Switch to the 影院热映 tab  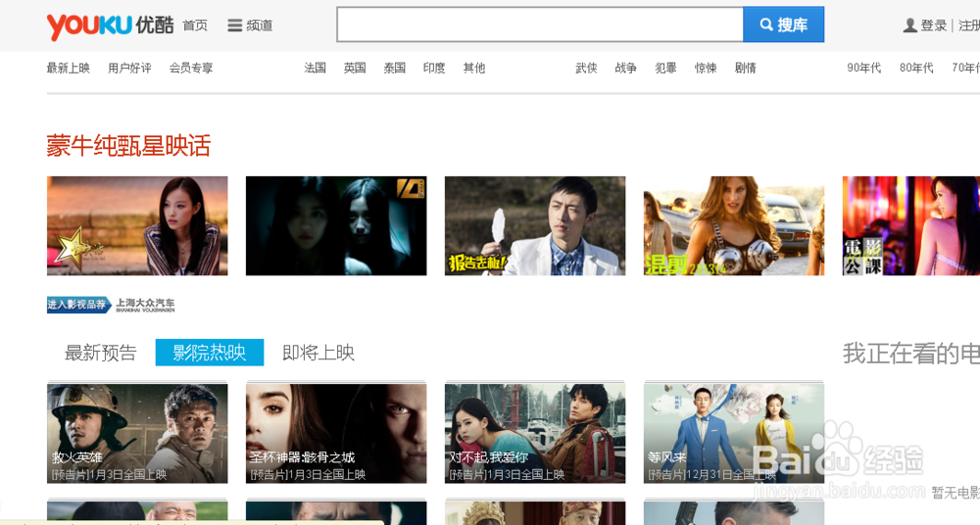[210, 353]
